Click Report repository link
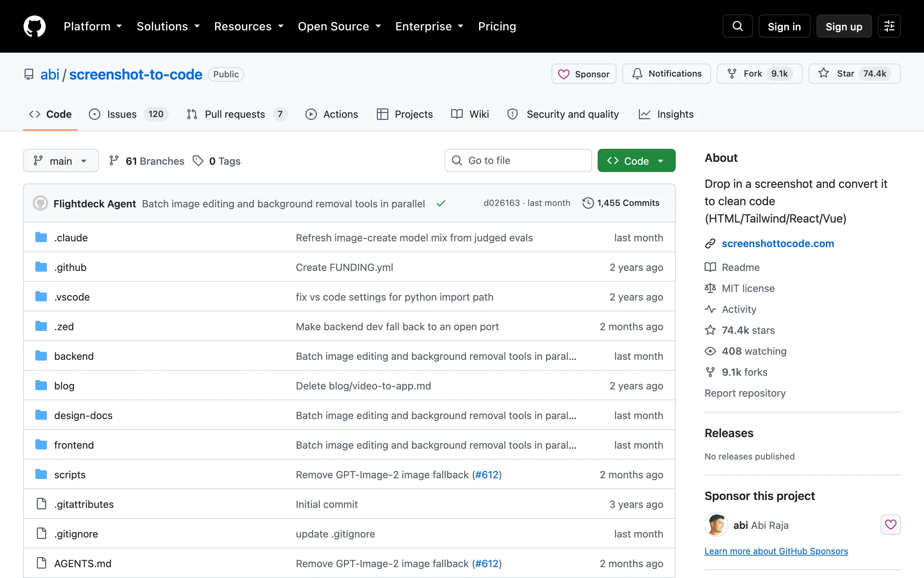 tap(745, 393)
